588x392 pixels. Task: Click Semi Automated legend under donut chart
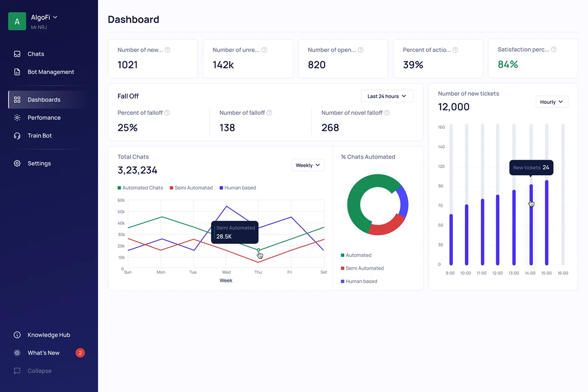[362, 268]
